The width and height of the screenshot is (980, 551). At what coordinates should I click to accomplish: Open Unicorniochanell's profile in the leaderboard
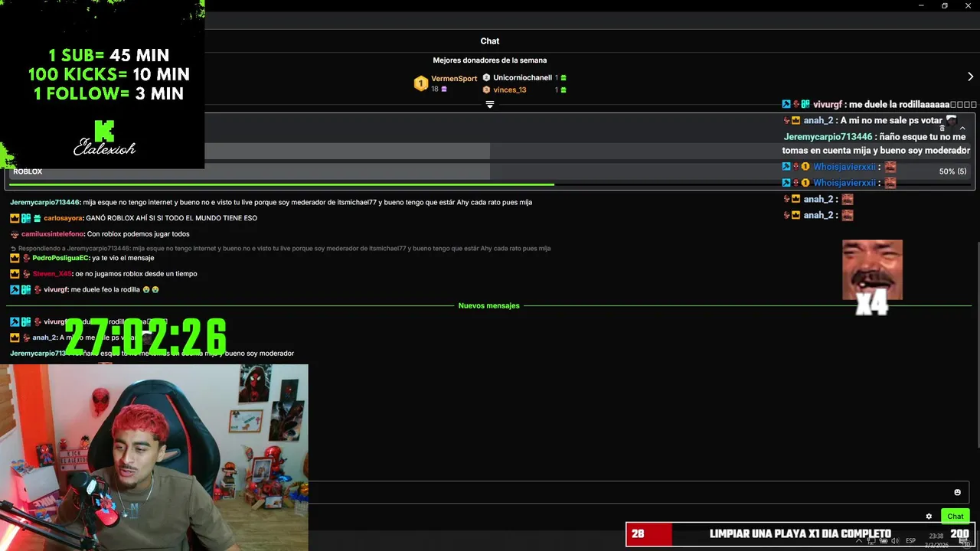pyautogui.click(x=522, y=77)
